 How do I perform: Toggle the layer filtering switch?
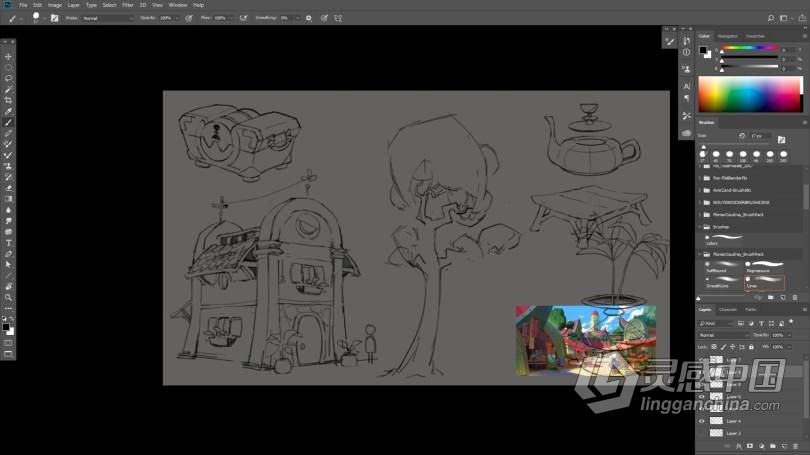(x=791, y=322)
